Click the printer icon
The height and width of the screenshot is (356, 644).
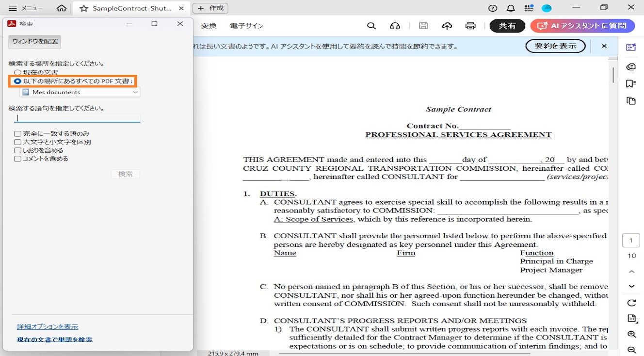[x=470, y=26]
